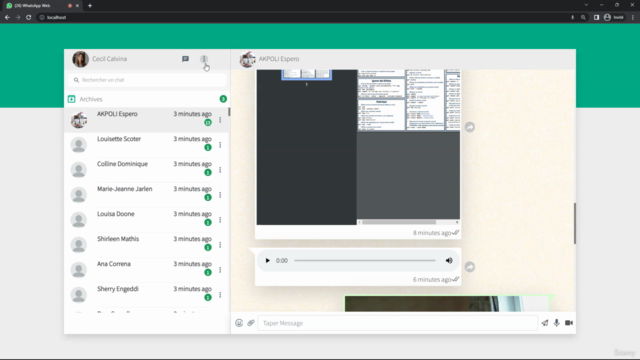Click the image horizontal scrollbar

[399, 222]
